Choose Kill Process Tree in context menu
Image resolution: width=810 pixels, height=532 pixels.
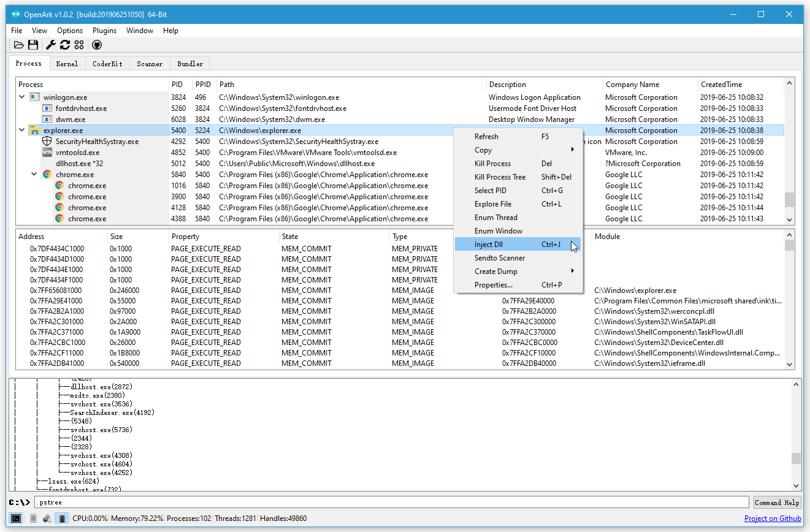pos(518,177)
